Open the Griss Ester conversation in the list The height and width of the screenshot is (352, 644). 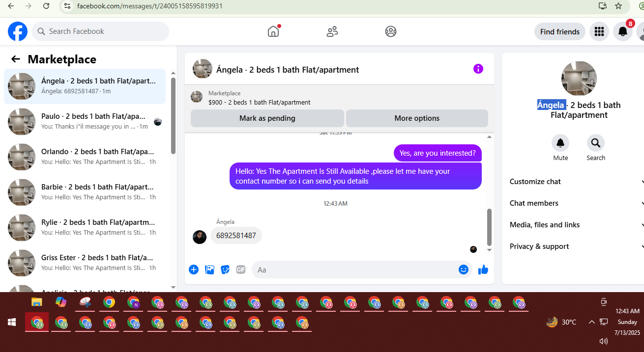(85, 263)
